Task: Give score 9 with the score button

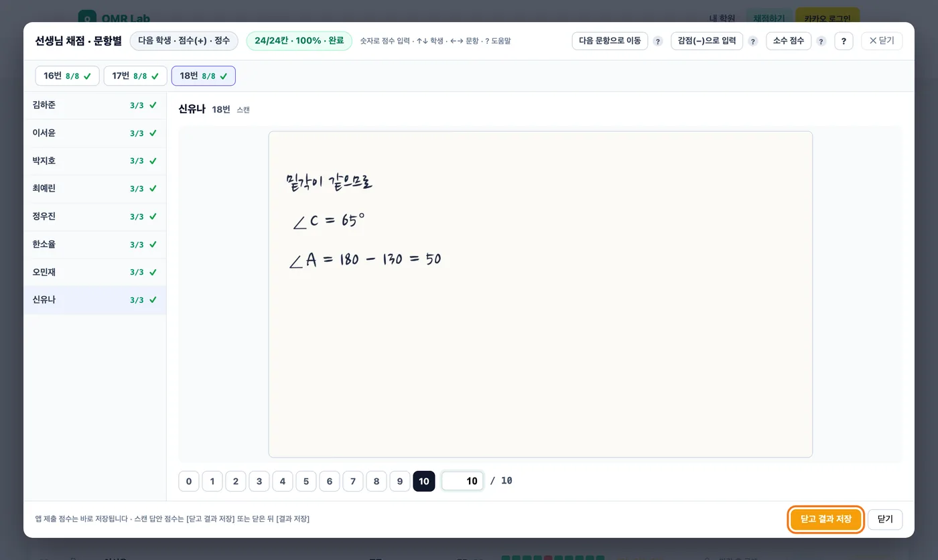Action: [x=400, y=481]
